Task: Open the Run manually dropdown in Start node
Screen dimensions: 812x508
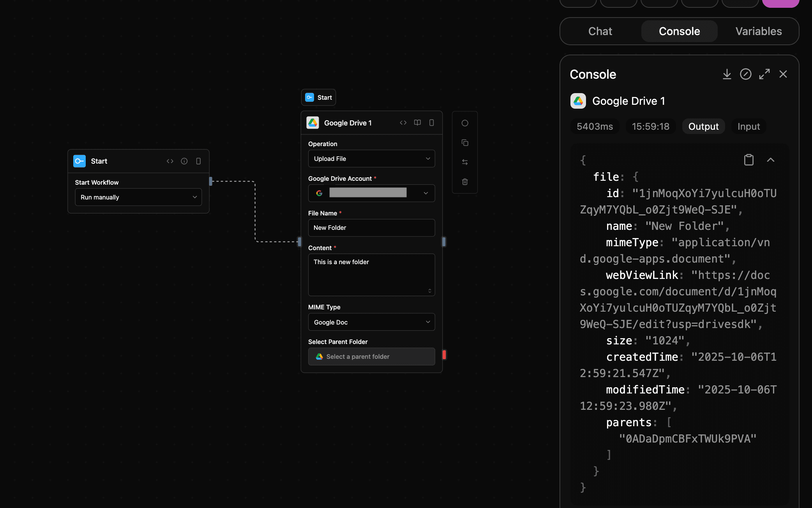Action: click(138, 197)
